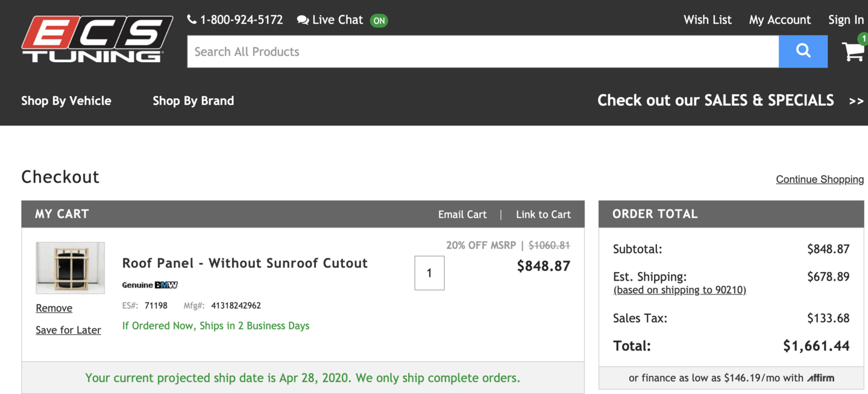Click the arrows after SALES & SPECIALS
868x394 pixels.
(x=856, y=101)
